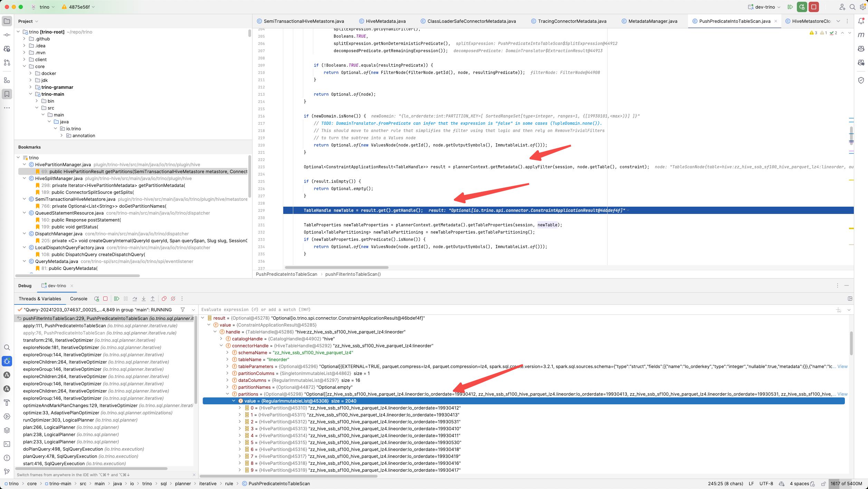Open the Project tool window icon
The height and width of the screenshot is (489, 868).
click(x=7, y=21)
